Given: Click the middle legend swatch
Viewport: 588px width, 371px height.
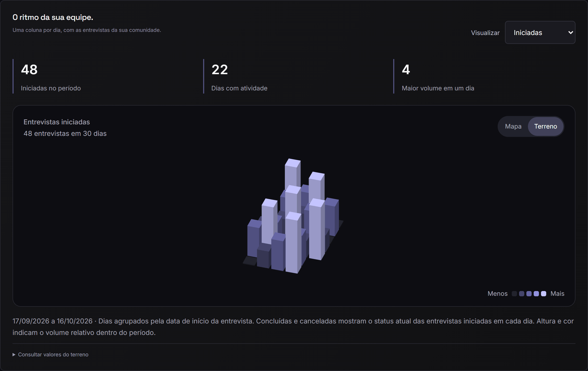Looking at the screenshot, I should pos(529,294).
